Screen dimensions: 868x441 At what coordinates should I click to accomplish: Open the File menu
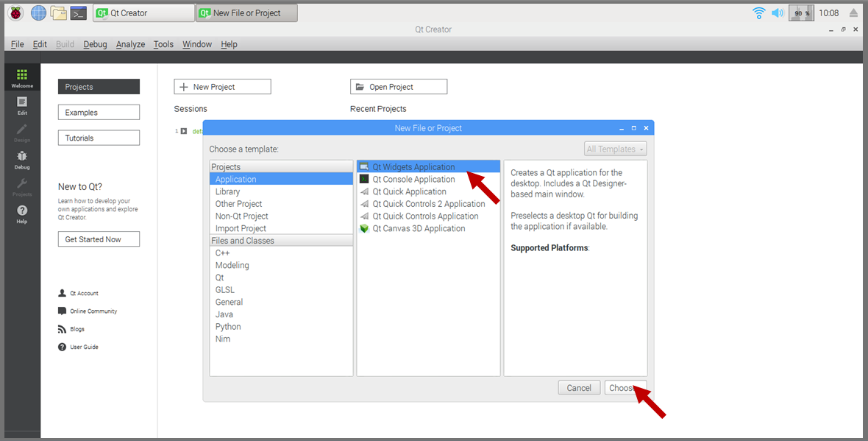[x=17, y=44]
